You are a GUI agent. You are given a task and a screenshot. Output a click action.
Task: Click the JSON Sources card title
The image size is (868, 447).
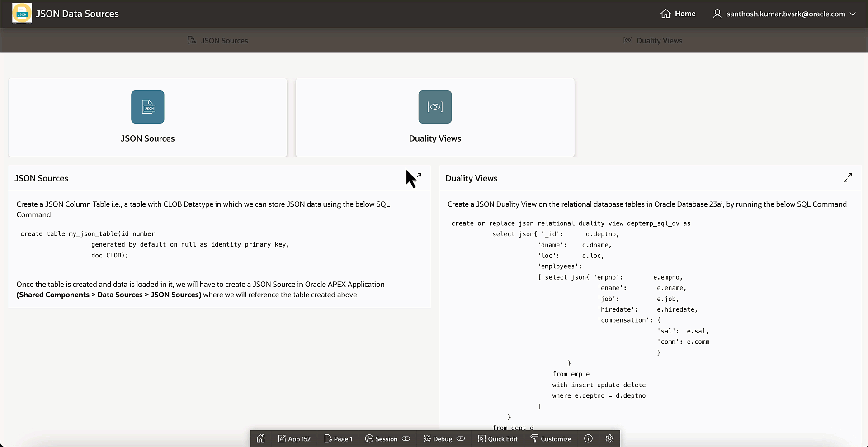[x=148, y=138]
